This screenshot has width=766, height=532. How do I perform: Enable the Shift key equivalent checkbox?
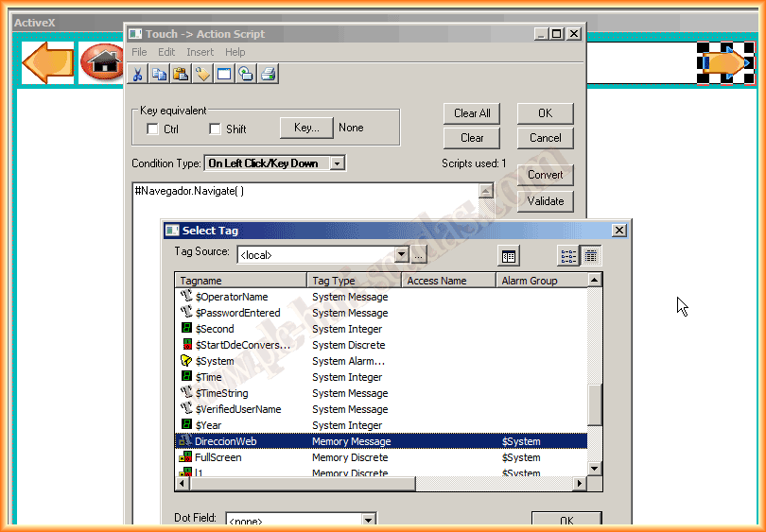(215, 129)
